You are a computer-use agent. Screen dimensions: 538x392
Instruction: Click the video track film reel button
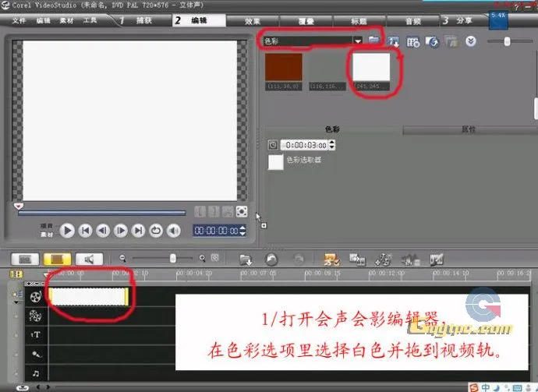click(x=36, y=296)
